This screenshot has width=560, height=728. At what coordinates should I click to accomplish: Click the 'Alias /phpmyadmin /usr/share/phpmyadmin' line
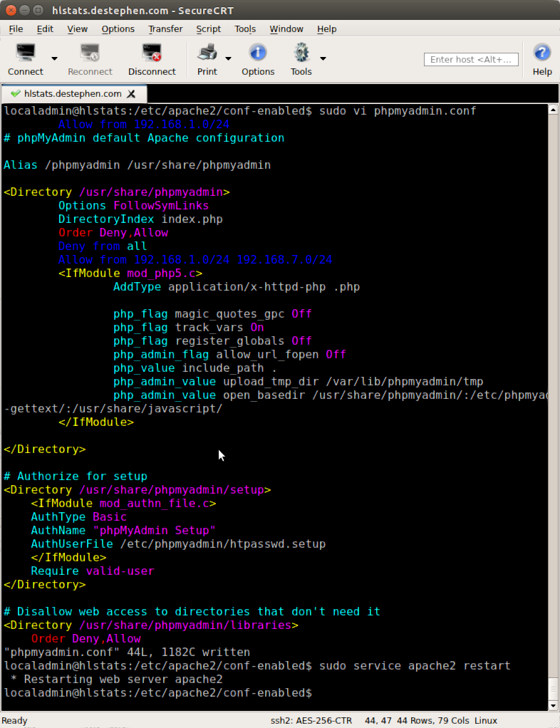(137, 165)
